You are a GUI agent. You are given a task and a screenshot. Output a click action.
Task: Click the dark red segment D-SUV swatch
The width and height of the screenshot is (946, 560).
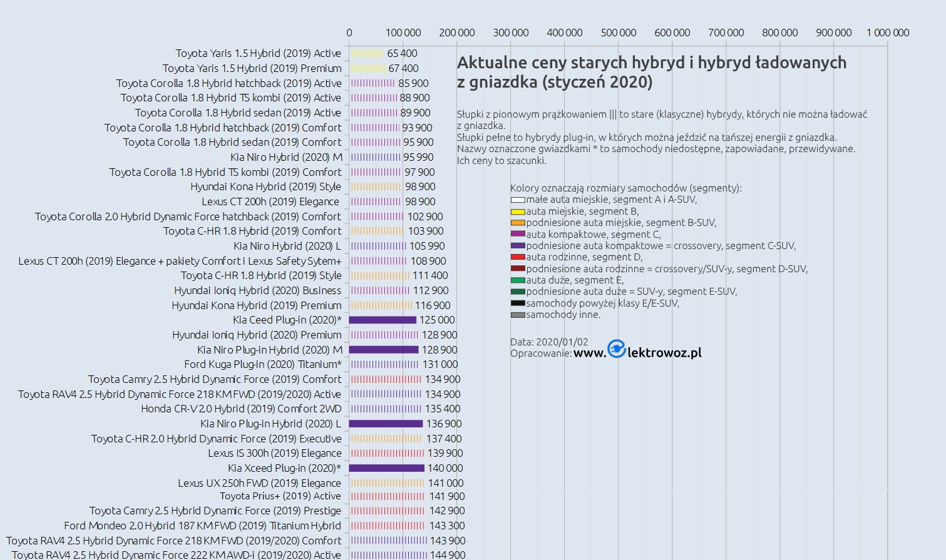[518, 269]
